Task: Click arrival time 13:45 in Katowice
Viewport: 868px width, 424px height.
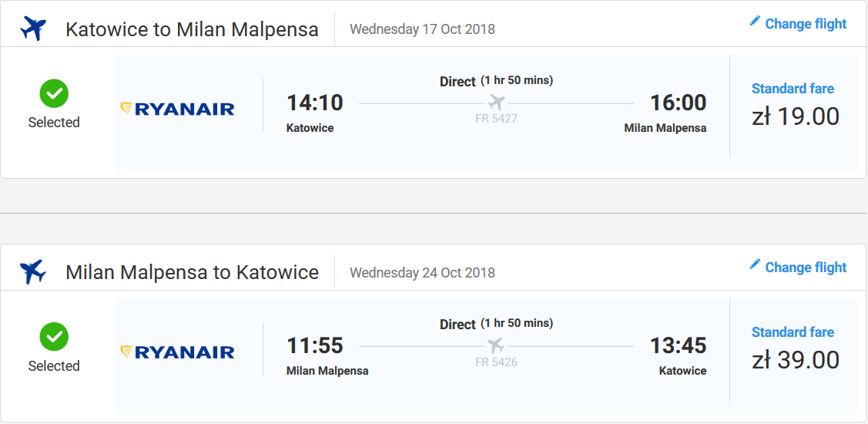Action: (x=678, y=346)
